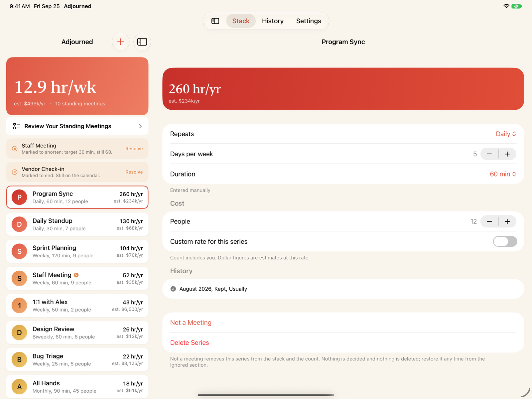
Task: Click the 12.9 hr/wk summary card
Action: pyautogui.click(x=77, y=86)
